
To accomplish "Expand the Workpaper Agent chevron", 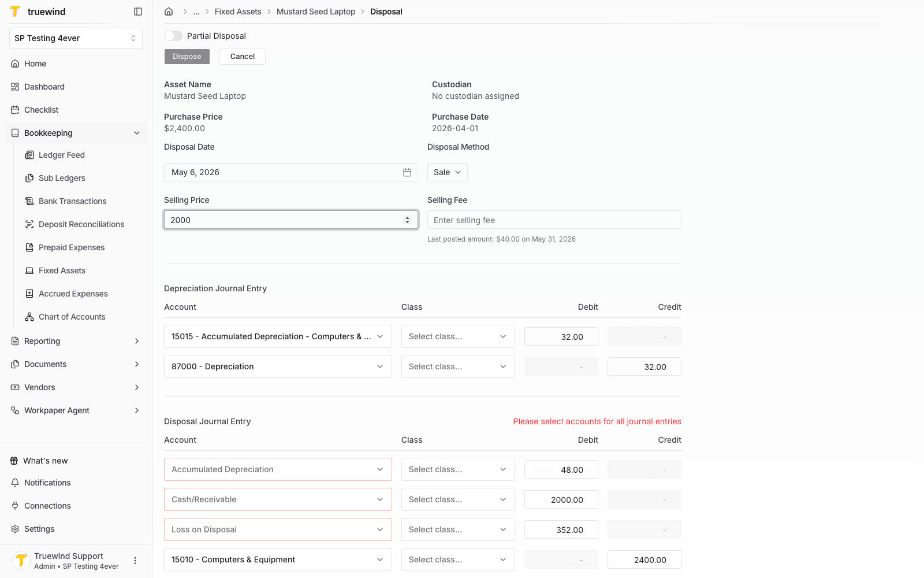I will [137, 410].
